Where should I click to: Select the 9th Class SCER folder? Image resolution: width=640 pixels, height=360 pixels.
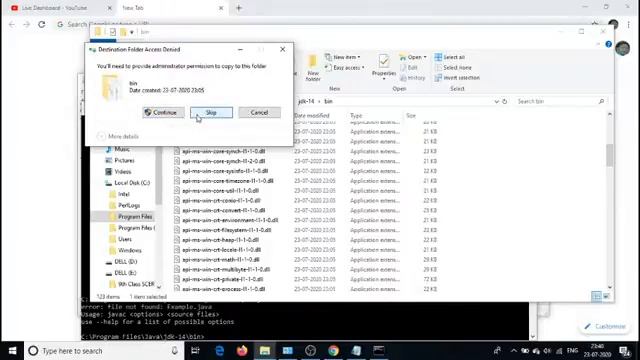(132, 284)
